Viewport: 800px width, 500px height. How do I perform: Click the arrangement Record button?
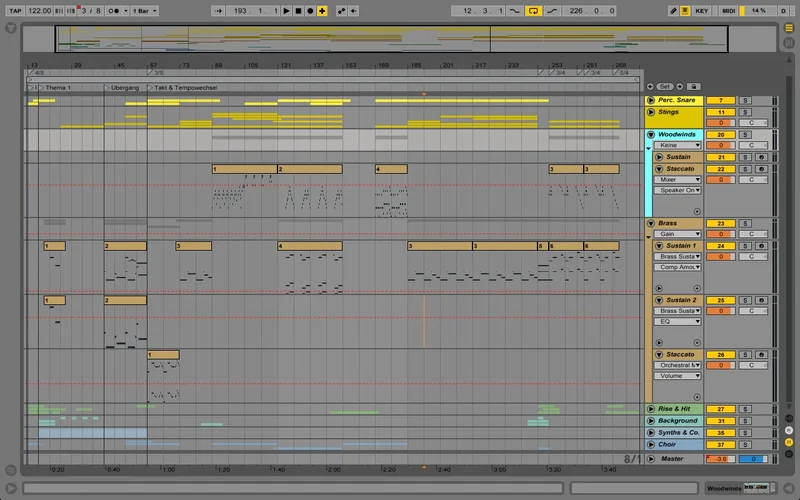[x=310, y=11]
